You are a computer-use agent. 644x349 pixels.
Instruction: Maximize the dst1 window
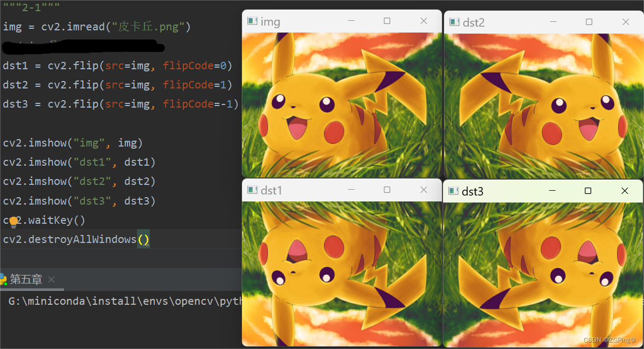(x=387, y=190)
